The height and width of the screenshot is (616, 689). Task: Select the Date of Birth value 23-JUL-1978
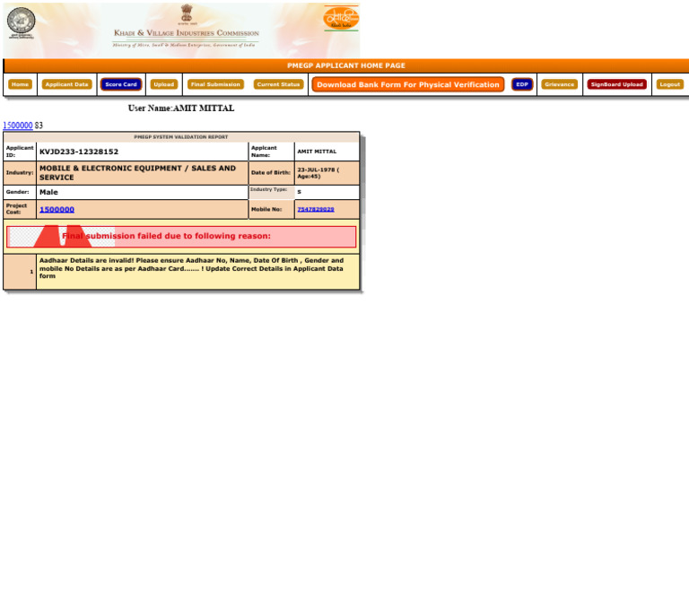point(318,172)
